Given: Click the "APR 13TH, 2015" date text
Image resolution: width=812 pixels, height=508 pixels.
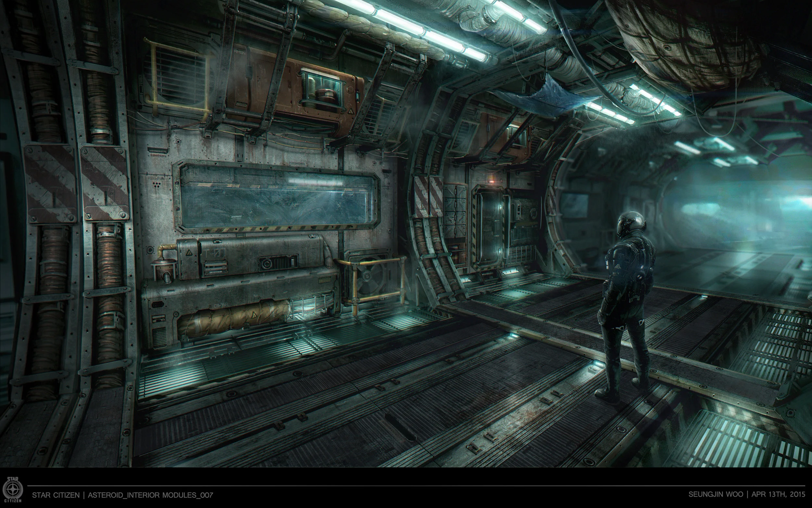Looking at the screenshot, I should click(779, 495).
